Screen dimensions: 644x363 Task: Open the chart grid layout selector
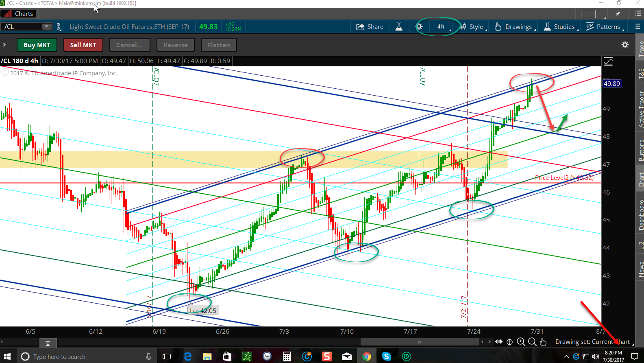[x=588, y=14]
